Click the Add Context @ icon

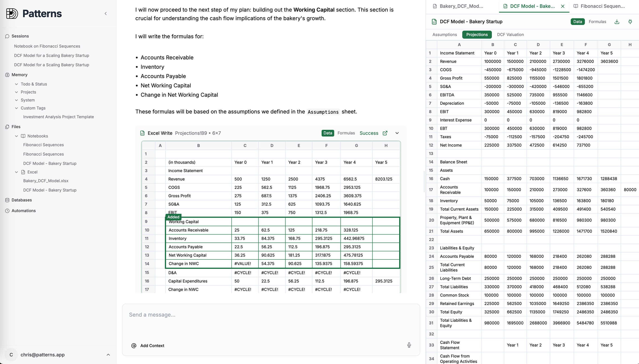(134, 346)
